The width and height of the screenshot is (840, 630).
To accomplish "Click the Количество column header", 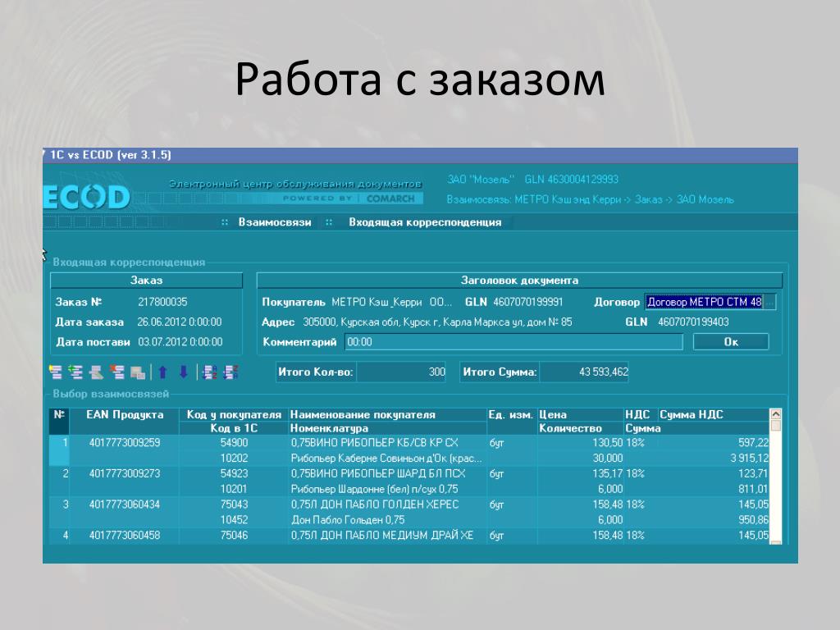I will click(x=580, y=428).
